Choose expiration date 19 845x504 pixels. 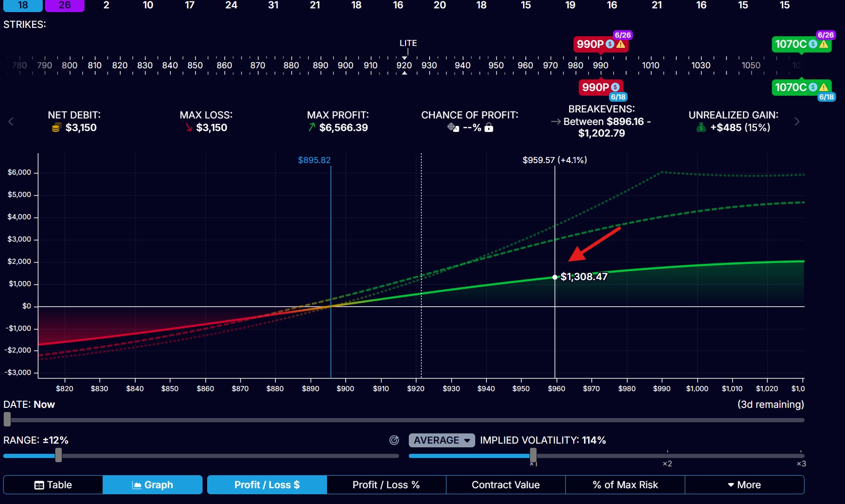pyautogui.click(x=570, y=5)
